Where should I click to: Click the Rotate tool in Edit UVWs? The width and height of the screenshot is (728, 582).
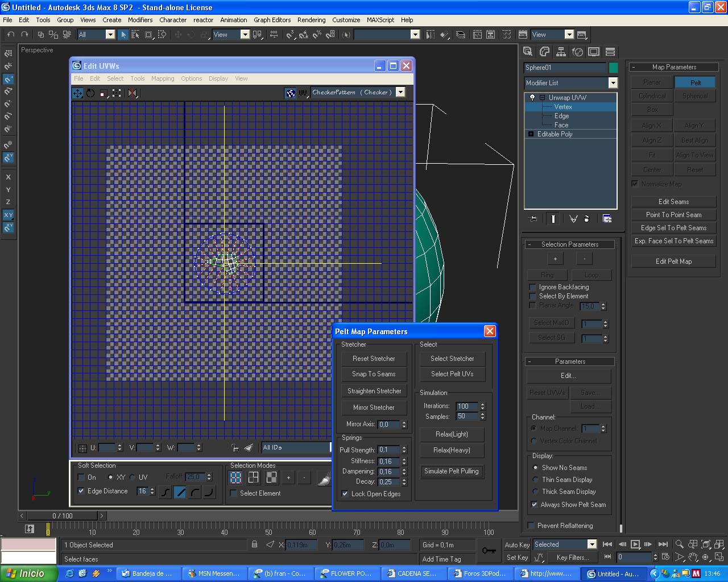(90, 93)
